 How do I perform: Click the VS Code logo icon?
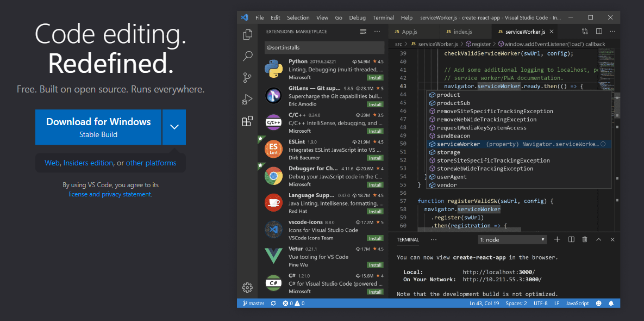[x=245, y=17]
